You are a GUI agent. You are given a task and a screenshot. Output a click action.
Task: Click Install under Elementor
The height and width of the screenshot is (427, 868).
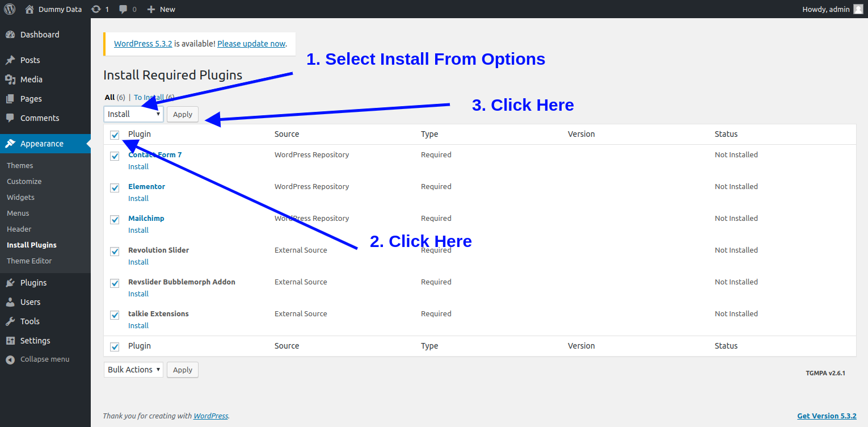point(138,199)
